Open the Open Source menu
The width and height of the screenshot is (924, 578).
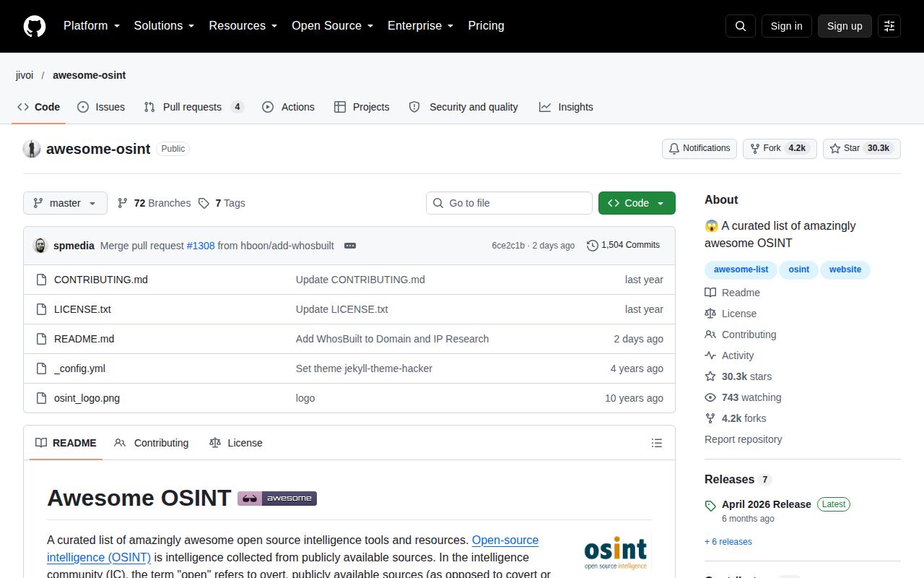[x=333, y=26]
